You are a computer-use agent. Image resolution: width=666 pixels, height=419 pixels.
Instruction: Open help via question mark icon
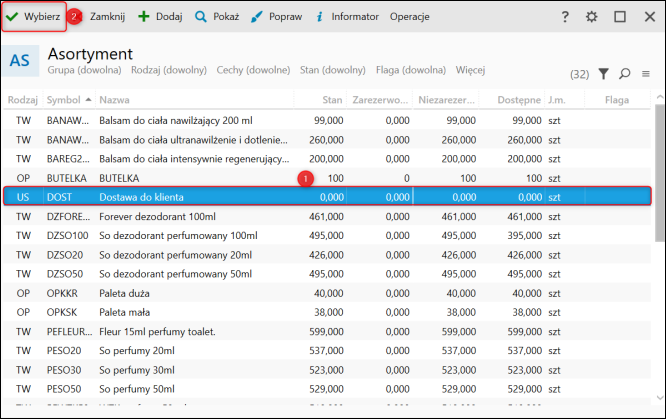565,17
